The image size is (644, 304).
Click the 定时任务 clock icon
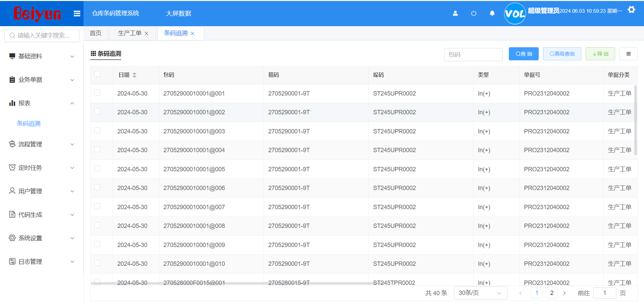click(x=12, y=168)
